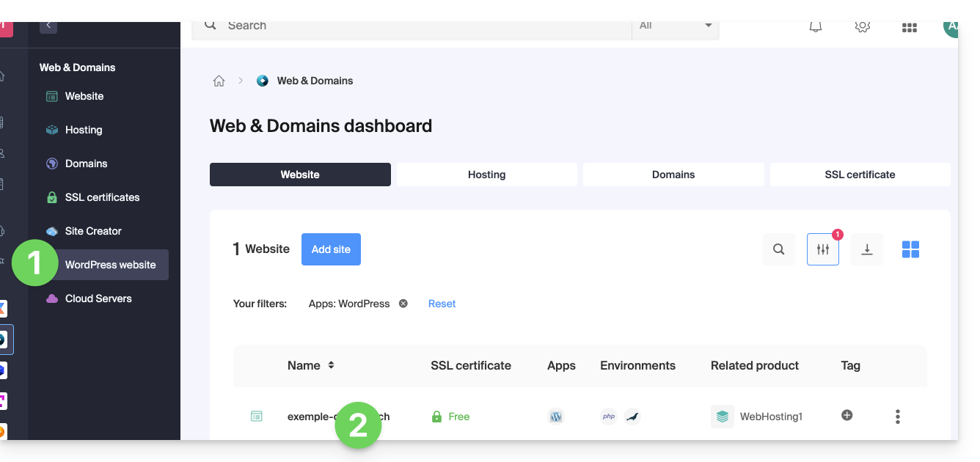Image resolution: width=980 pixels, height=462 pixels.
Task: Click the download export icon
Action: (866, 249)
